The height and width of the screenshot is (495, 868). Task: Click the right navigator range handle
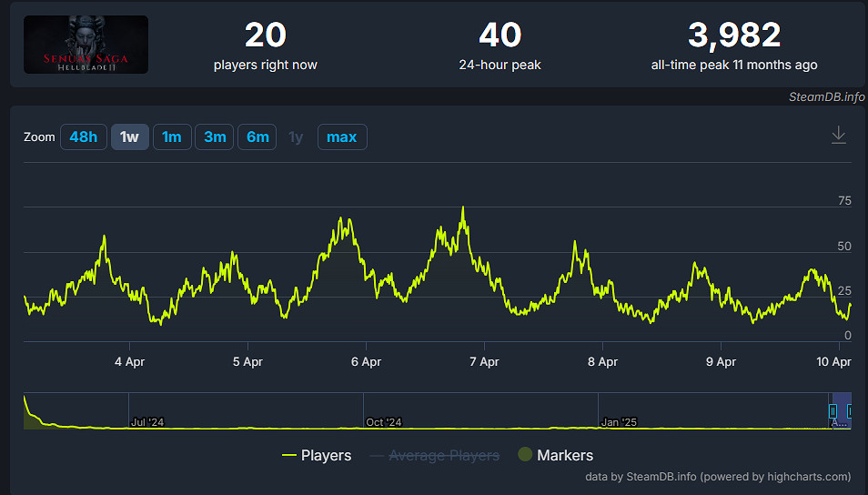point(851,411)
